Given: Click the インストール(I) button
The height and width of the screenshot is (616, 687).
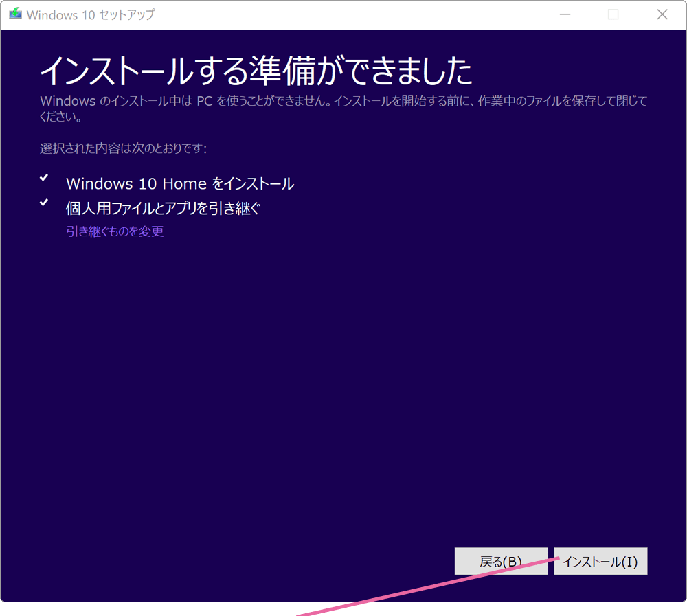Looking at the screenshot, I should click(x=600, y=561).
